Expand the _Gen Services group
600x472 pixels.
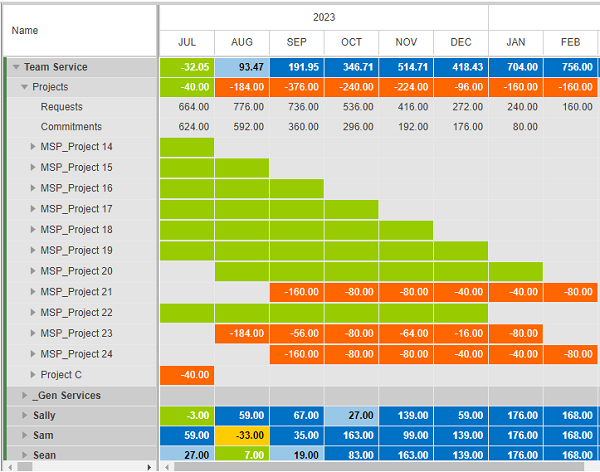(25, 396)
